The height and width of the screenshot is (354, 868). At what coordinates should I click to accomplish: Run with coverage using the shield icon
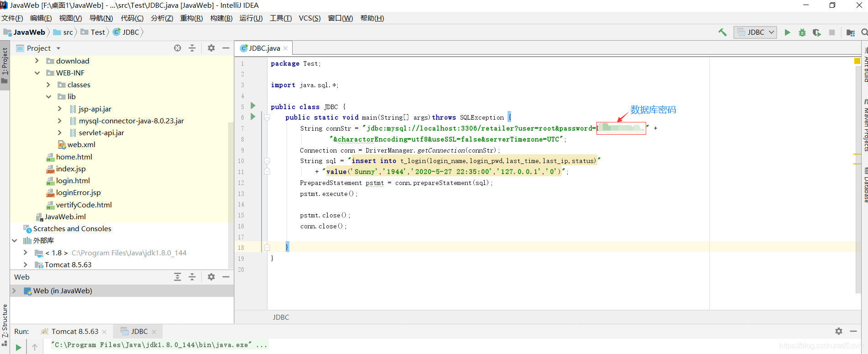(x=817, y=32)
